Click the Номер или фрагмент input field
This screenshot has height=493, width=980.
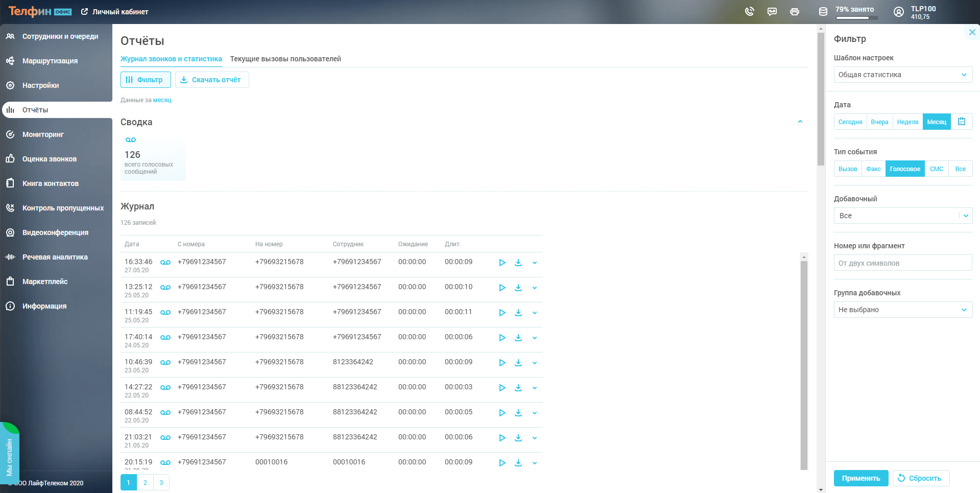pyautogui.click(x=902, y=263)
